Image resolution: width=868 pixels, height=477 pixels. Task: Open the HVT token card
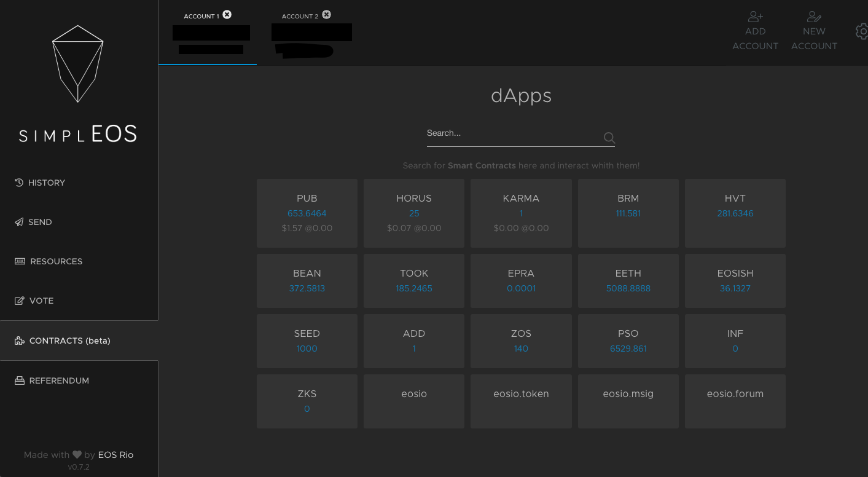[735, 213]
